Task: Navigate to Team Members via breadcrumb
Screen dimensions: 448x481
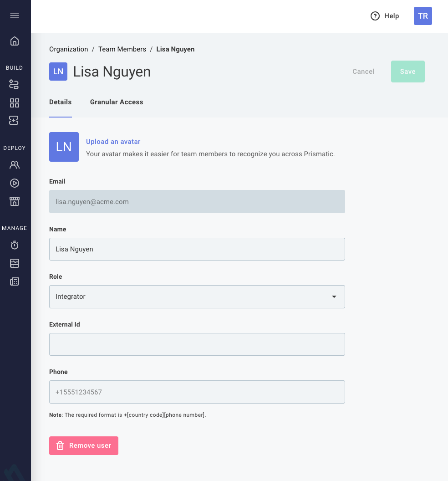Action: 122,49
